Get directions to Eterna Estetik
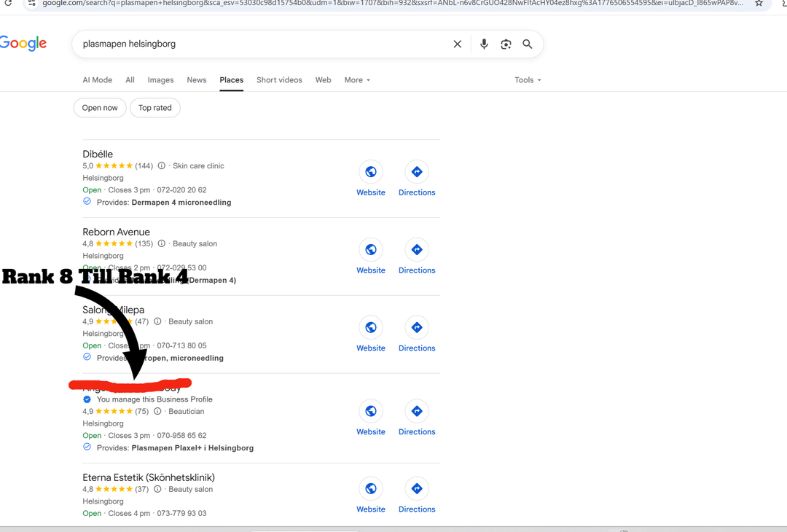 point(417,488)
